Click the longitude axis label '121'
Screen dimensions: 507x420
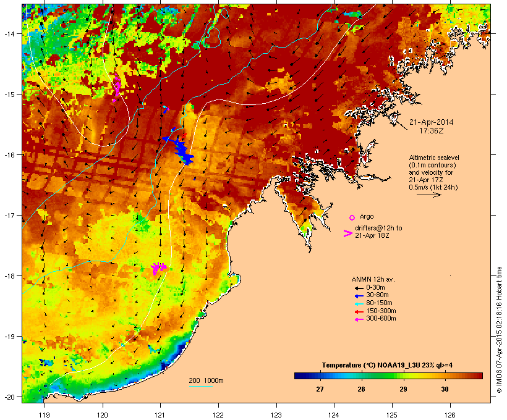160,415
